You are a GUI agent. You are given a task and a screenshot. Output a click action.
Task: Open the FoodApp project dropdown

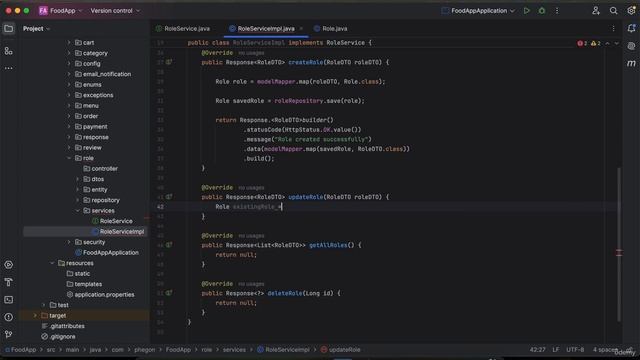[60, 11]
